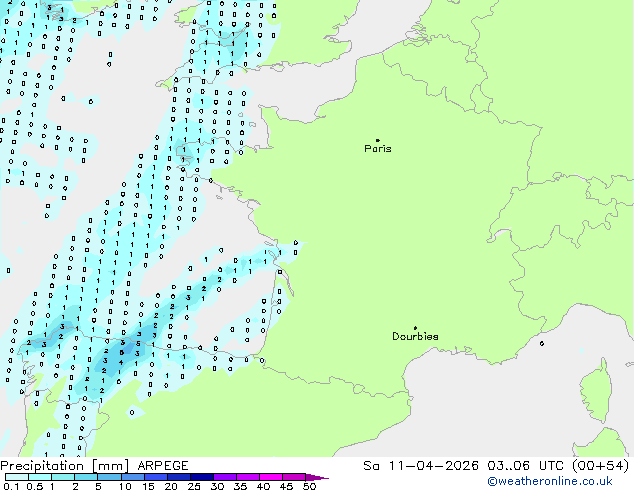Screen dimensions: 634x490
Task: Click the '(00+54)' forecast offset text
Action: (x=600, y=466)
